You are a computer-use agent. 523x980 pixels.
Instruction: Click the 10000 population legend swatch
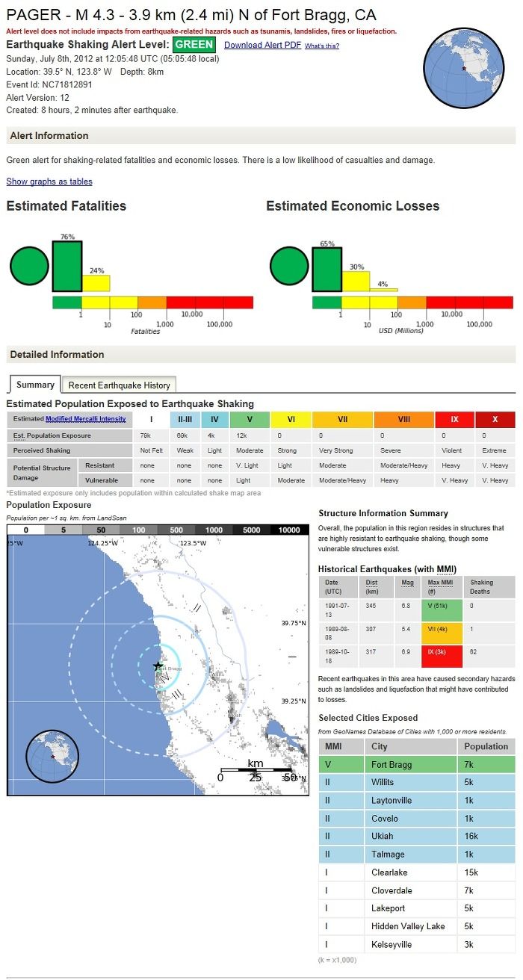289,530
